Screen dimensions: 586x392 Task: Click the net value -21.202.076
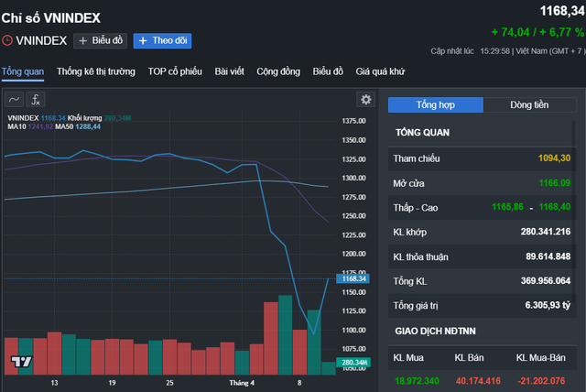click(541, 381)
